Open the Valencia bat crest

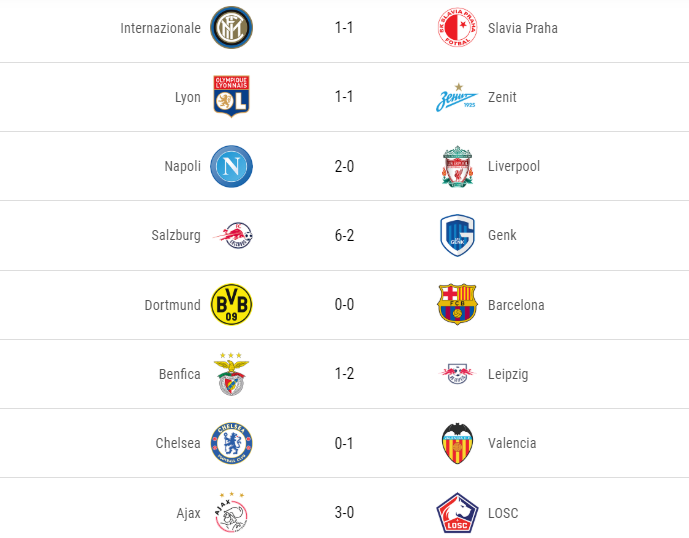pos(457,443)
